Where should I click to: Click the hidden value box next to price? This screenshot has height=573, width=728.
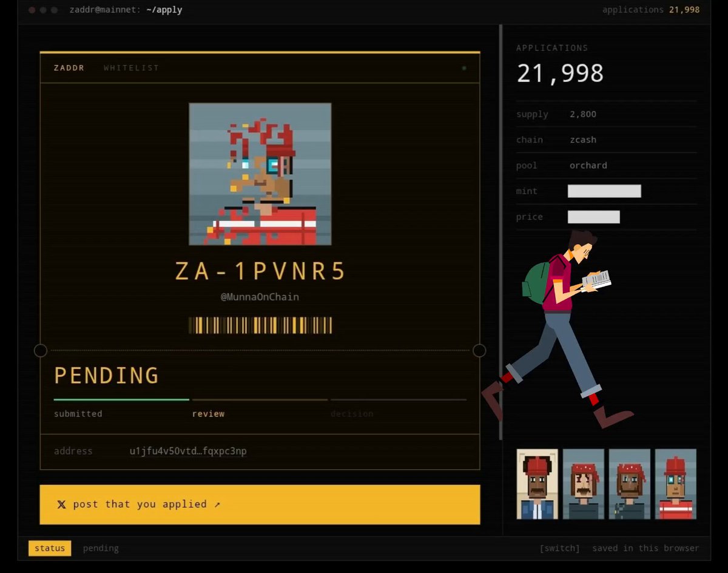pos(594,217)
